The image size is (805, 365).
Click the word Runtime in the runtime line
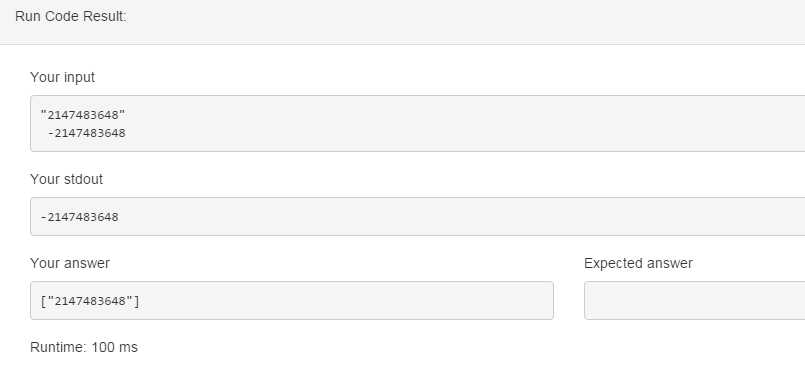[x=58, y=348]
